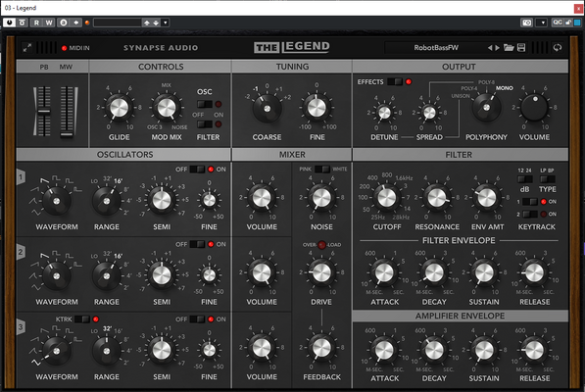This screenshot has width=585, height=392.
Task: Toggle the EFFECTS switch
Action: click(x=395, y=81)
